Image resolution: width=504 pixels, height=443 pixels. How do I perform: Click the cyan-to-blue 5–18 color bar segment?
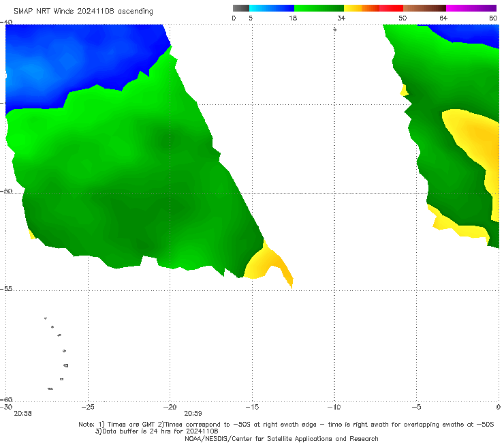[272, 8]
